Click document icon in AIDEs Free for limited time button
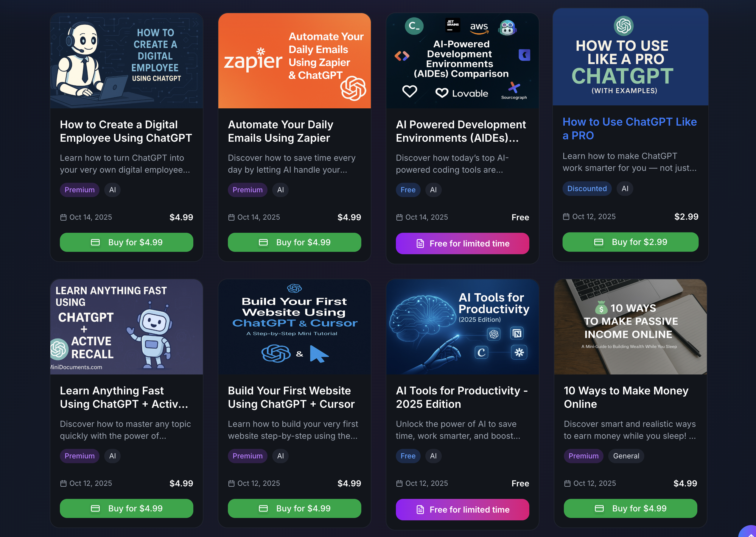756x537 pixels. 420,243
